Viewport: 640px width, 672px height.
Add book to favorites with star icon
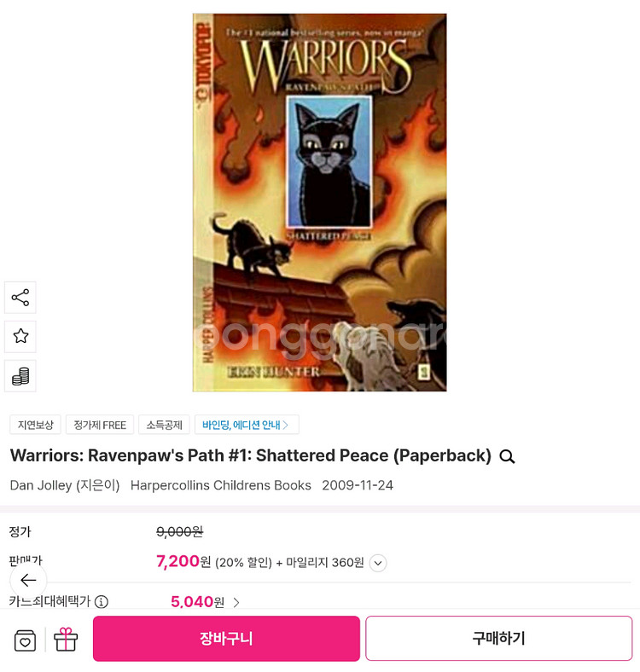[20, 337]
